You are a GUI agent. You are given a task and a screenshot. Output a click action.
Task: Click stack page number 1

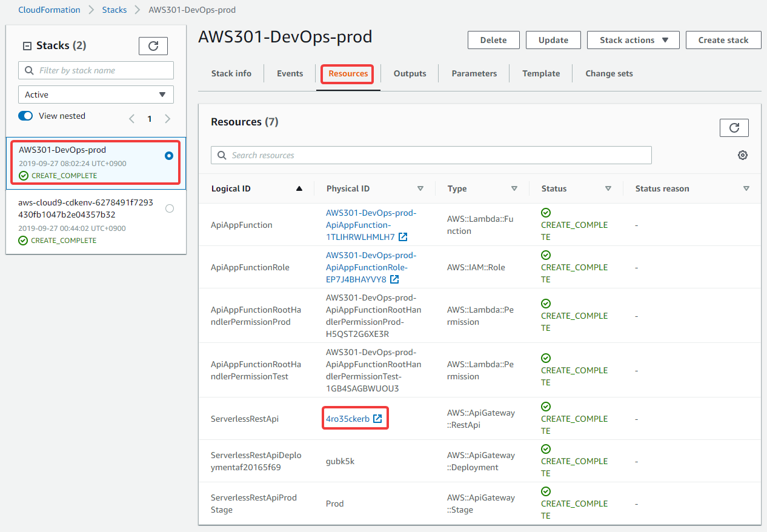(150, 119)
